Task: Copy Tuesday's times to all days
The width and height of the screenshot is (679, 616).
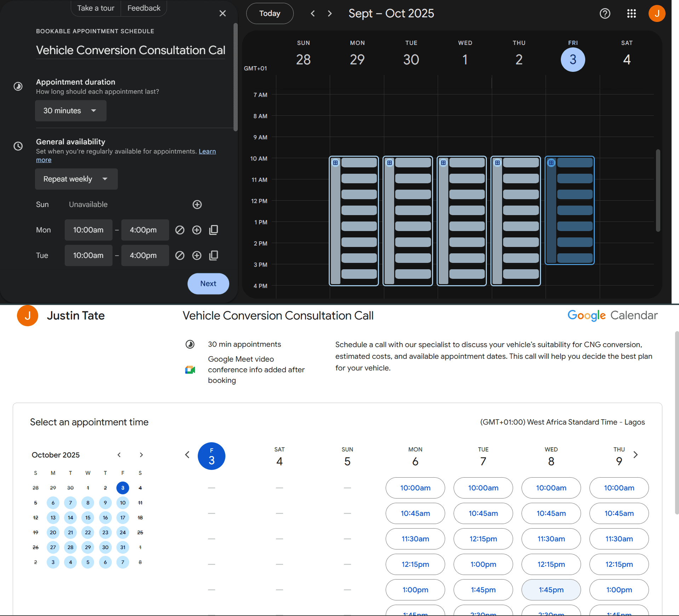Action: pos(214,255)
